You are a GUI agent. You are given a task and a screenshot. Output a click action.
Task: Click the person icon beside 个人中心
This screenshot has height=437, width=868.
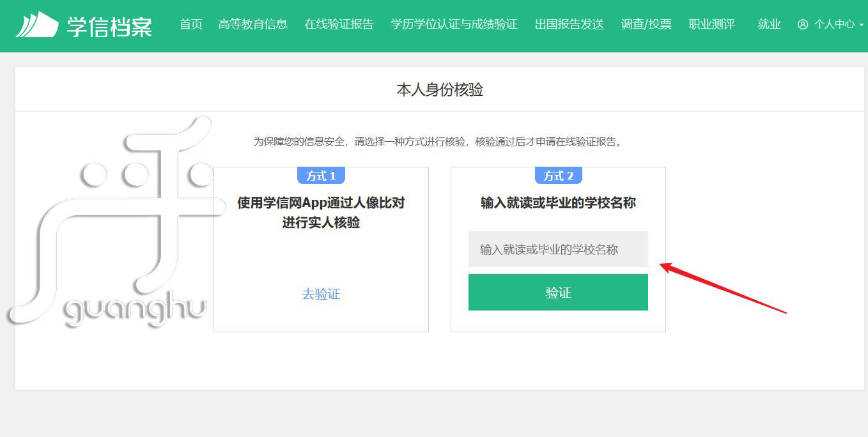point(803,24)
